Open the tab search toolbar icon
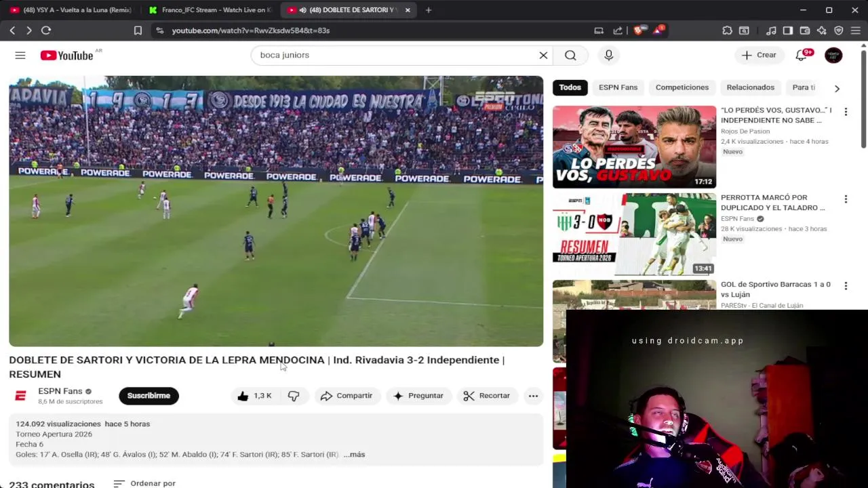Image resolution: width=868 pixels, height=488 pixels. click(x=744, y=30)
